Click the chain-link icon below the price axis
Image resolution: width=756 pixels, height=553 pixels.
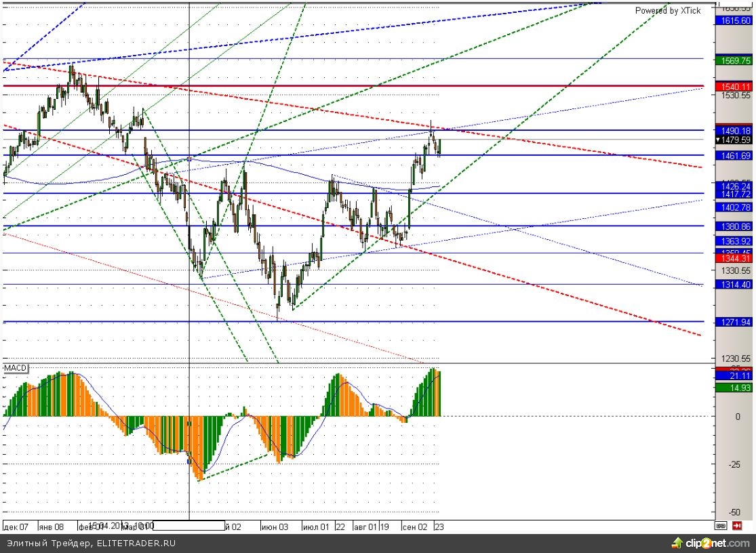pyautogui.click(x=721, y=525)
